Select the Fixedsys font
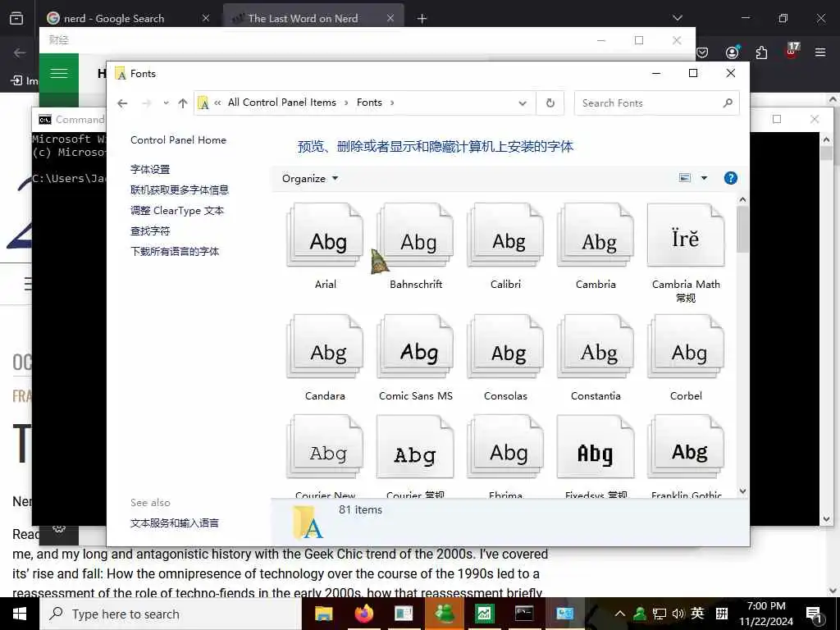This screenshot has height=630, width=840. 596,456
